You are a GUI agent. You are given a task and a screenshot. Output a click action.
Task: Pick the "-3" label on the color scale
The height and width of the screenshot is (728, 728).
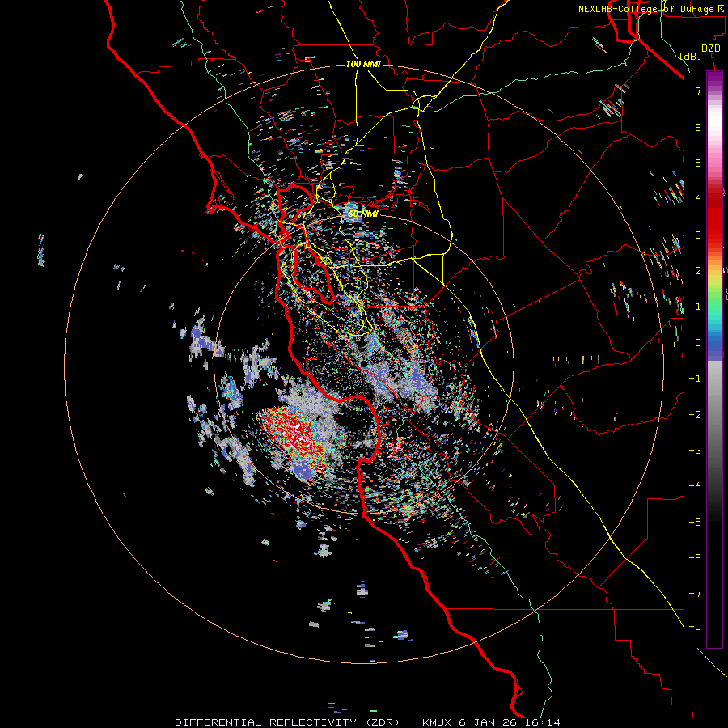pyautogui.click(x=695, y=450)
